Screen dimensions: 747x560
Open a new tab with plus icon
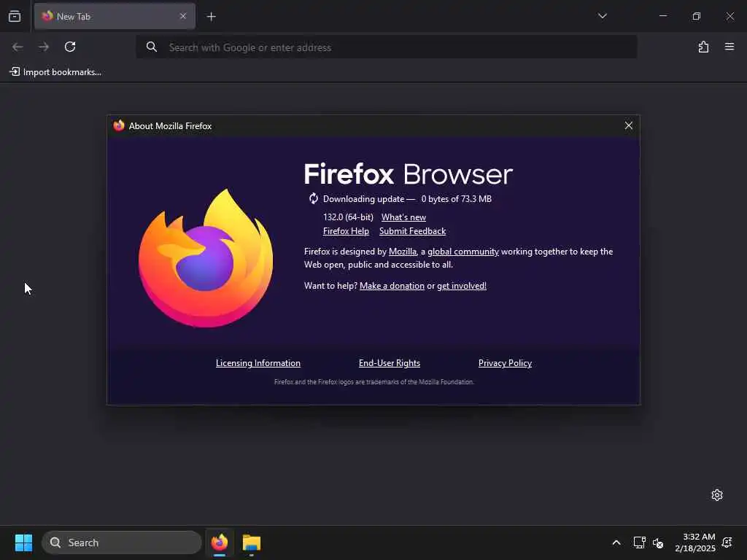tap(211, 17)
